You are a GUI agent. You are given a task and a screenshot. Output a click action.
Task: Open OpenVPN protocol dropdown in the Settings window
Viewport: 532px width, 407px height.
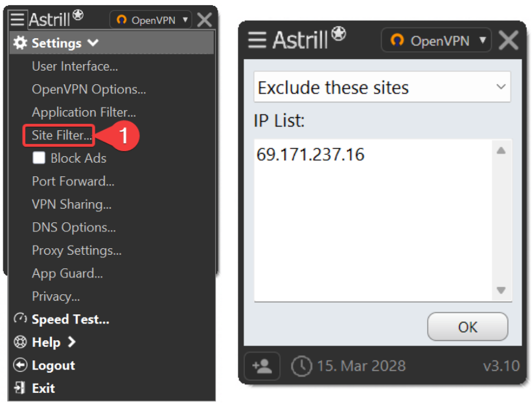pos(150,19)
